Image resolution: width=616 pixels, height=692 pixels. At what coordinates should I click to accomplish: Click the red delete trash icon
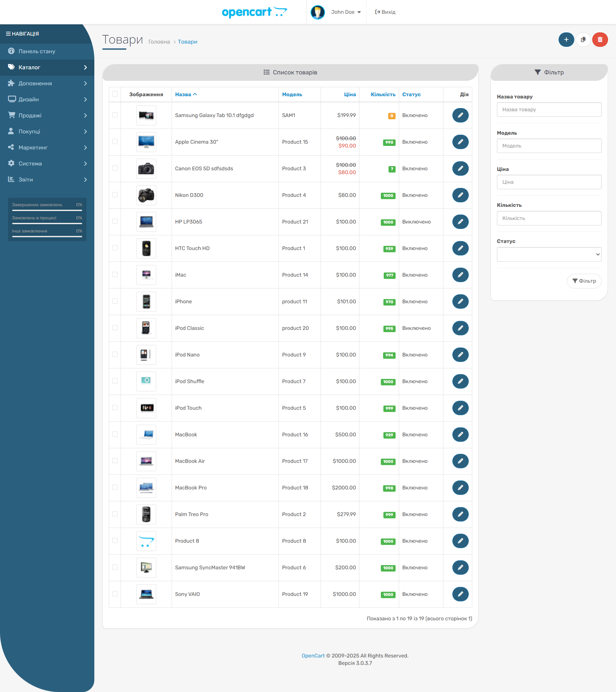coord(600,40)
